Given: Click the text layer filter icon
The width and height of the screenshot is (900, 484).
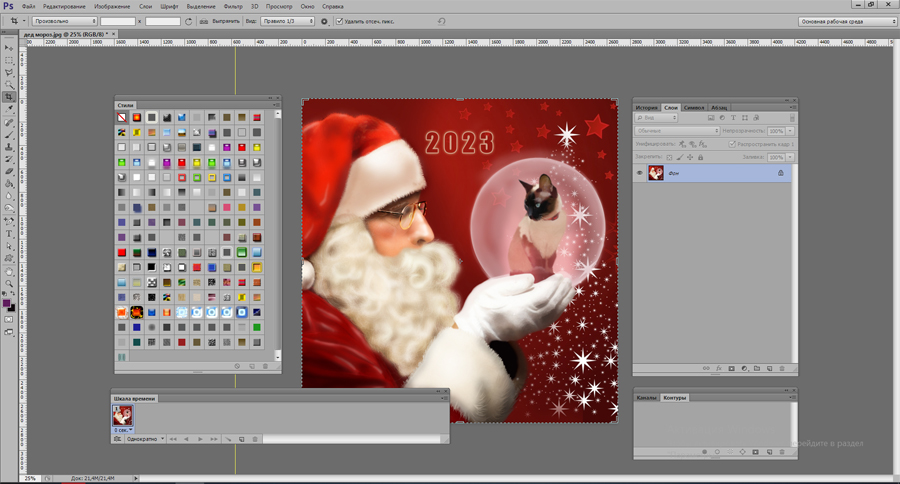Looking at the screenshot, I should [x=732, y=118].
